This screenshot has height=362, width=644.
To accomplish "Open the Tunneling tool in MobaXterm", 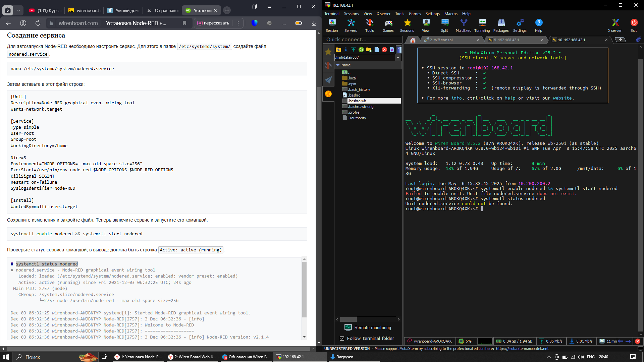I will point(482,25).
